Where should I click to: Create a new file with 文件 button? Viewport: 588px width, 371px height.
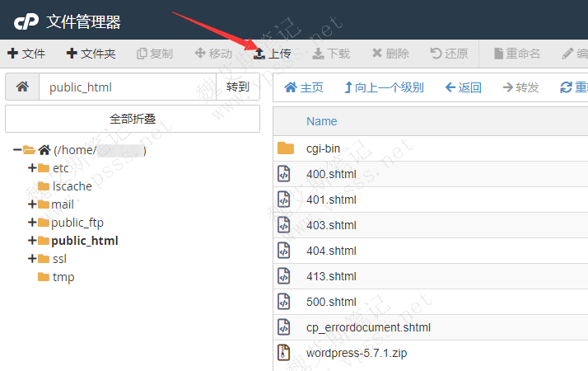[26, 54]
